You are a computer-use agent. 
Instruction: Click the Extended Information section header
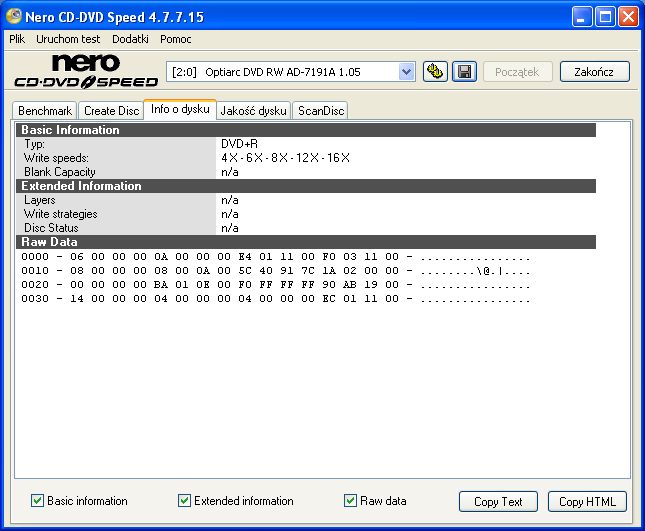pyautogui.click(x=306, y=186)
